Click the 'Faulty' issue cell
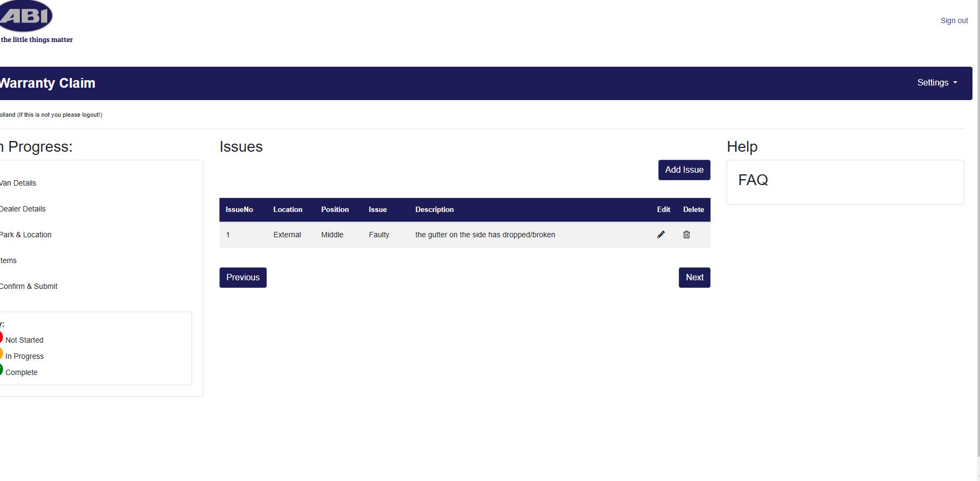Image resolution: width=980 pixels, height=481 pixels. [379, 235]
